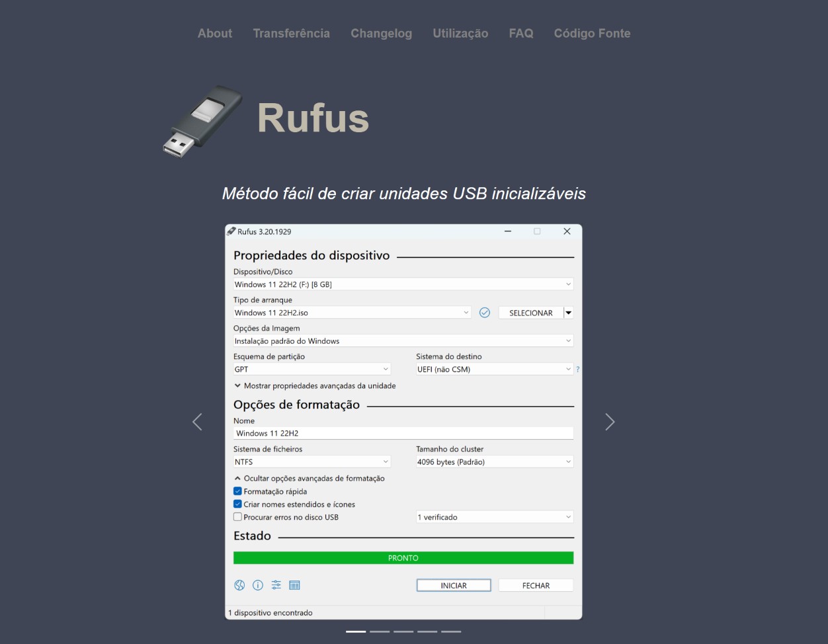Click the 'Propriedades do dispositivo' heading
The width and height of the screenshot is (828, 644).
point(311,256)
